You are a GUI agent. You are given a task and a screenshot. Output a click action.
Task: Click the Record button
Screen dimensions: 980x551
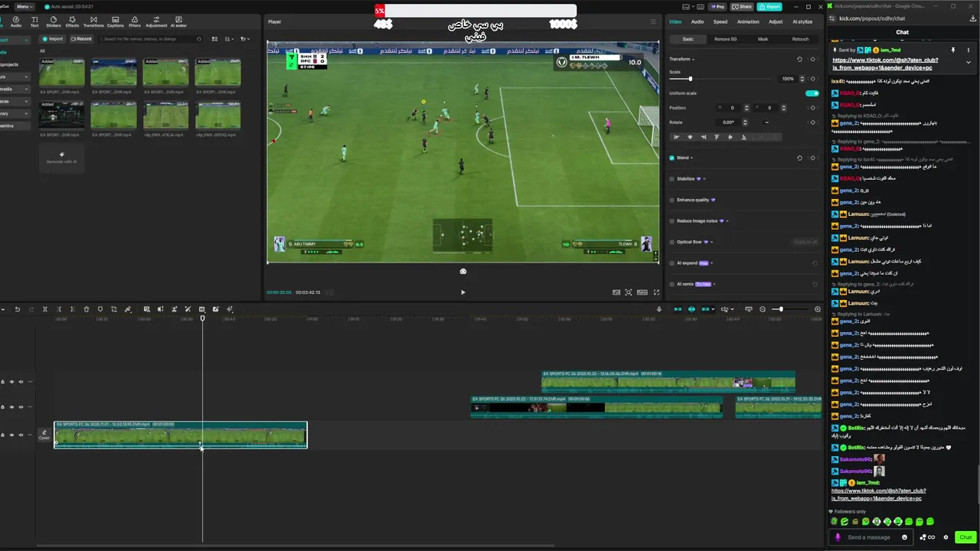81,38
